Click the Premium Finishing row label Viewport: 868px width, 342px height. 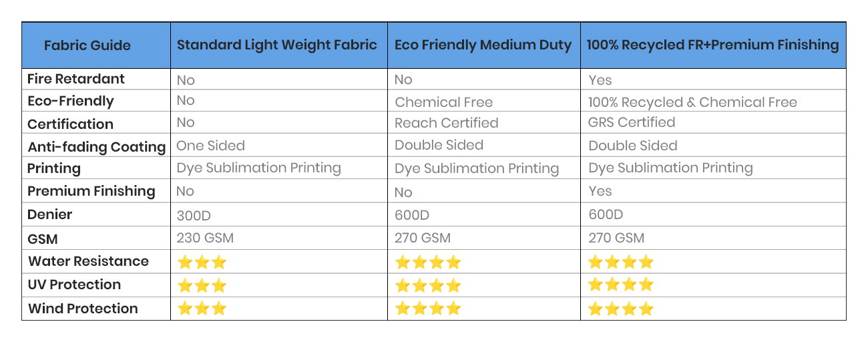(x=91, y=191)
